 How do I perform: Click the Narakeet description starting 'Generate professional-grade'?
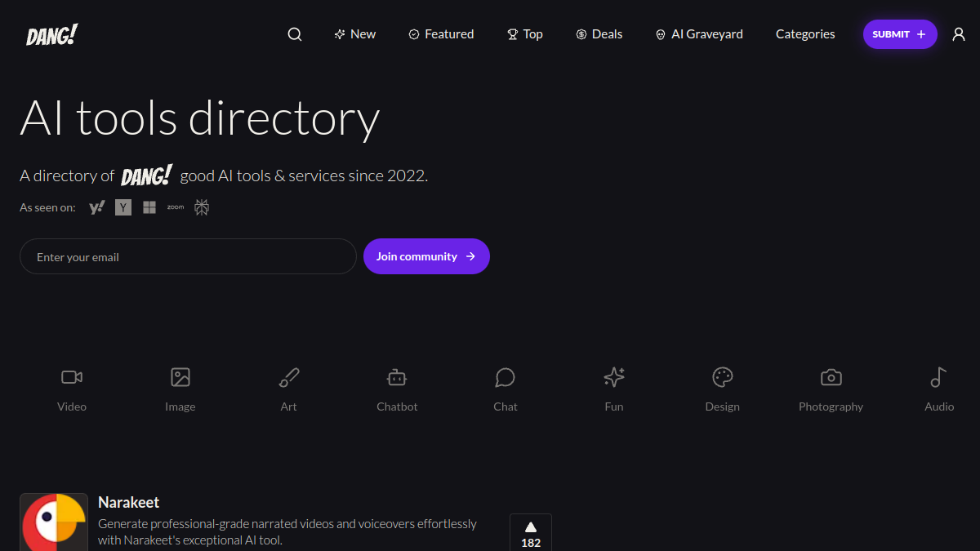click(287, 531)
